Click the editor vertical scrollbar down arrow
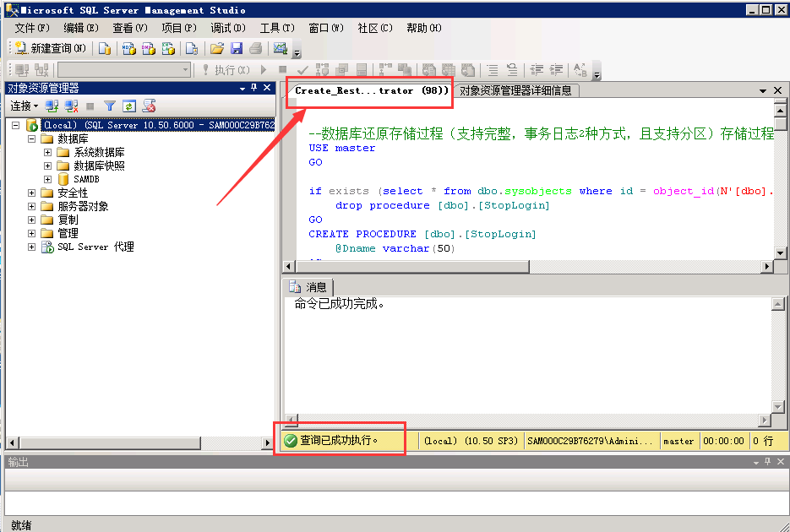The image size is (790, 532). (780, 253)
